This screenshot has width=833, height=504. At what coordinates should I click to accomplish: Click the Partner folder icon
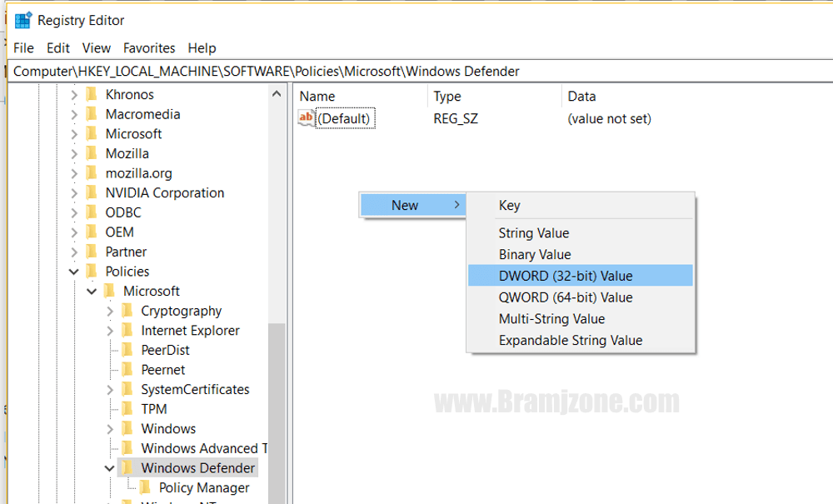92,252
